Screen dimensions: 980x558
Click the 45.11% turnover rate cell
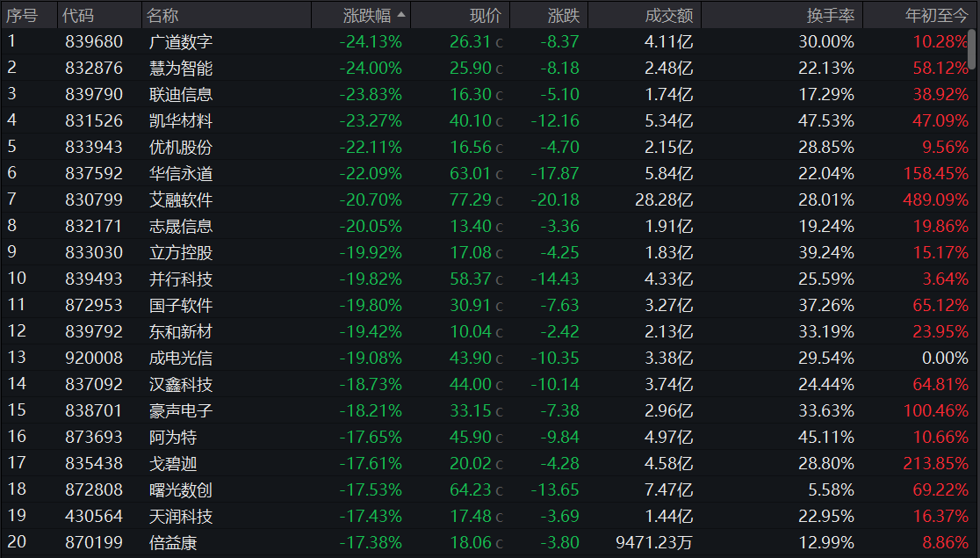tap(826, 438)
